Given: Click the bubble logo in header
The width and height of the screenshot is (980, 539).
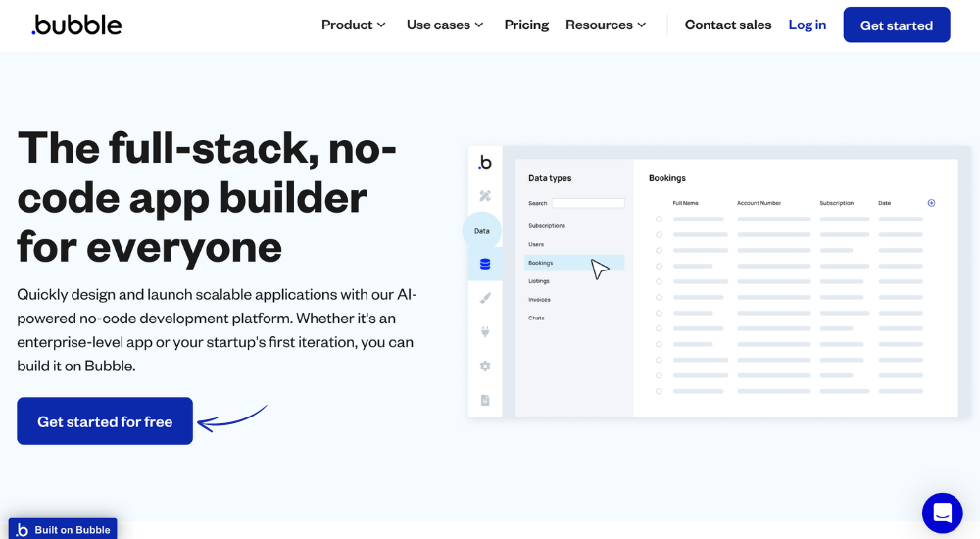Looking at the screenshot, I should [76, 25].
